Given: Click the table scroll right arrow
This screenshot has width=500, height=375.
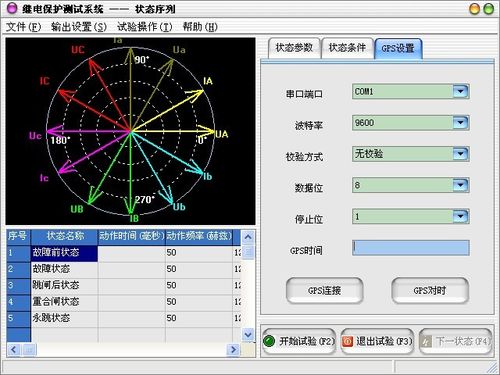Looking at the screenshot, I should click(x=233, y=350).
